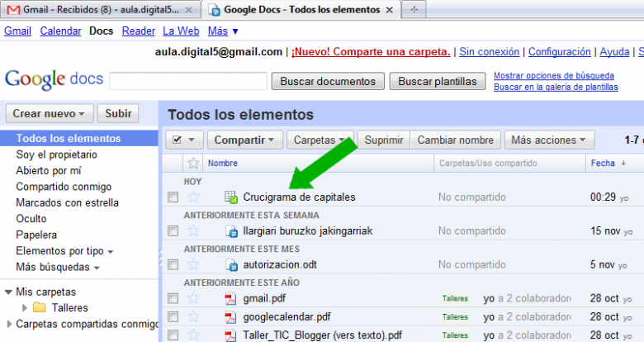Click the Talleres folder icon

coord(40,307)
